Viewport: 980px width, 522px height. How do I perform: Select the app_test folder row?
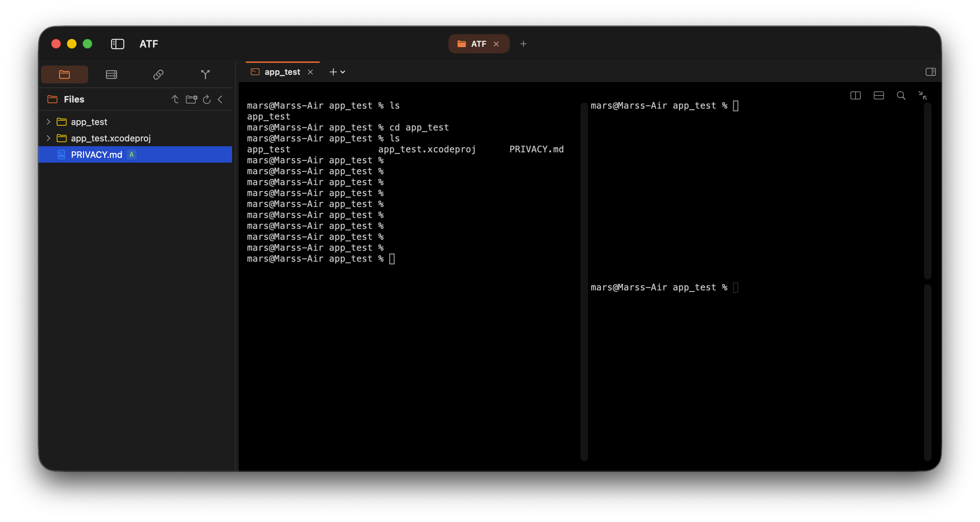click(135, 122)
